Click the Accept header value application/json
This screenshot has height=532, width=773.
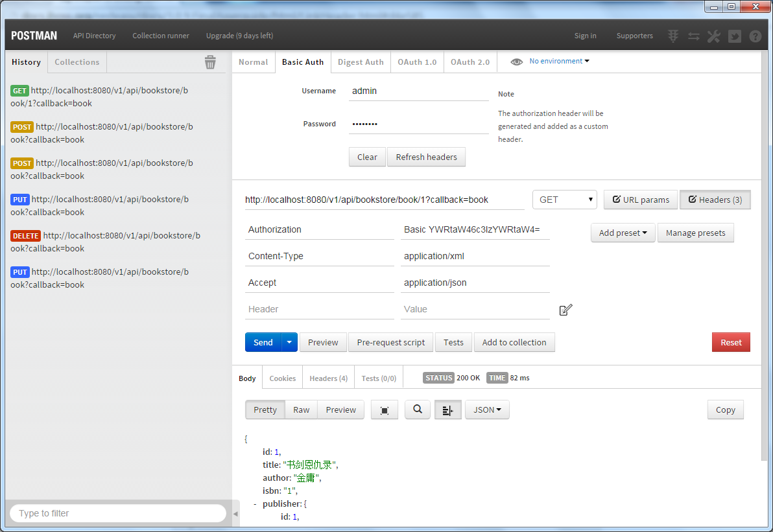coord(475,283)
